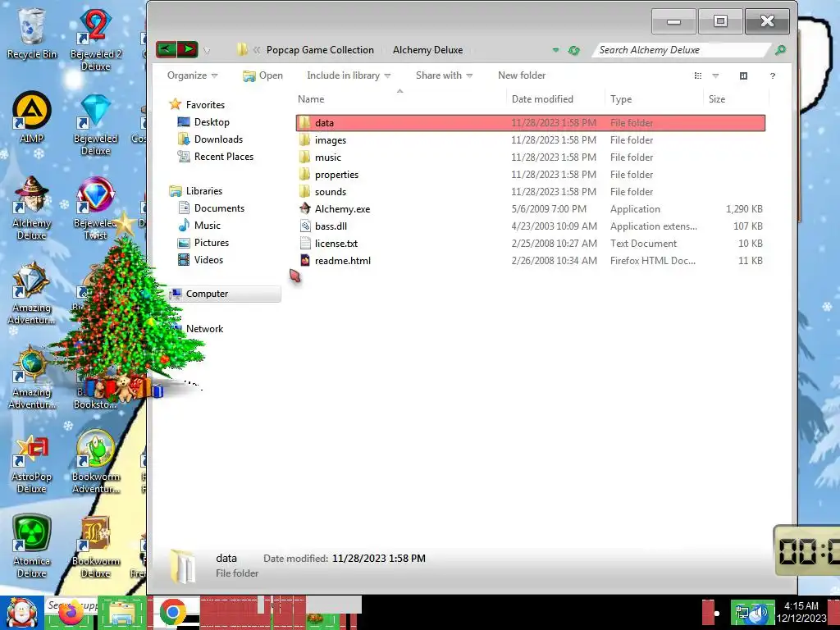Viewport: 840px width, 630px height.
Task: Go forward with the green forward arrow
Action: pos(188,50)
